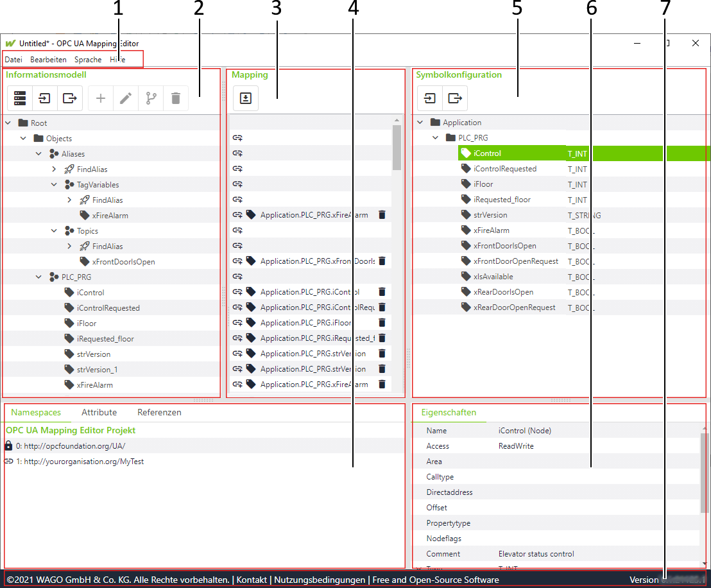The image size is (711, 588).
Task: Select xFrontDoorIsOpen under Topics
Action: pyautogui.click(x=123, y=262)
